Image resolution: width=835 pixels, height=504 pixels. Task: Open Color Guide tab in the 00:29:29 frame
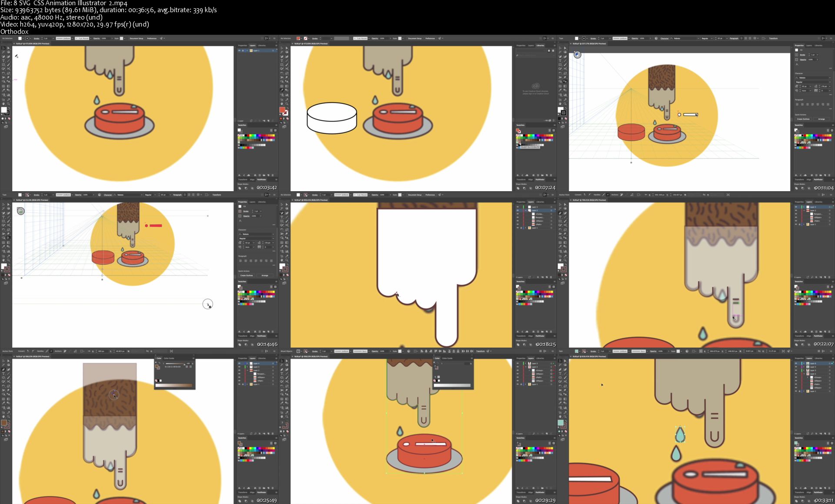tap(447, 358)
